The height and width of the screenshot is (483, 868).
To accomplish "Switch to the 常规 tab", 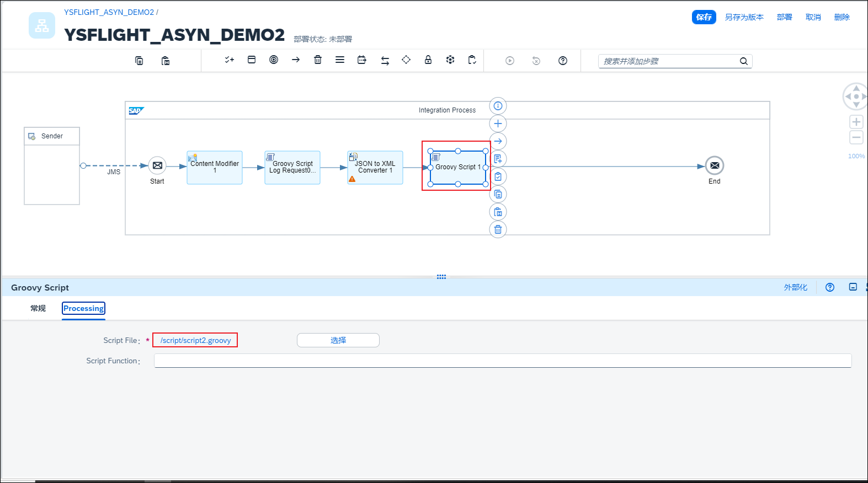I will pos(38,308).
